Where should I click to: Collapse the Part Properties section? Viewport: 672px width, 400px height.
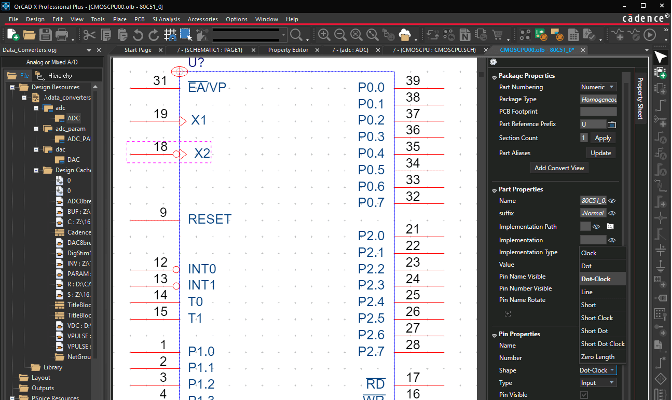tap(494, 190)
